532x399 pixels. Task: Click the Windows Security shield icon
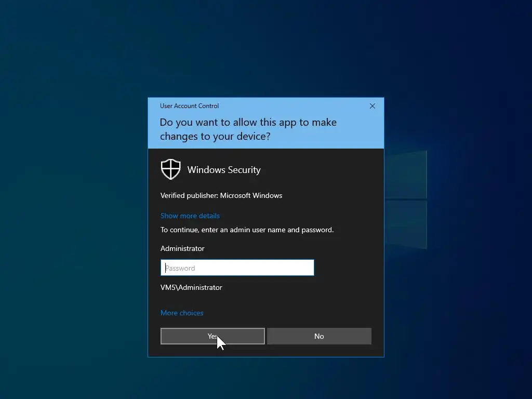[x=170, y=169]
